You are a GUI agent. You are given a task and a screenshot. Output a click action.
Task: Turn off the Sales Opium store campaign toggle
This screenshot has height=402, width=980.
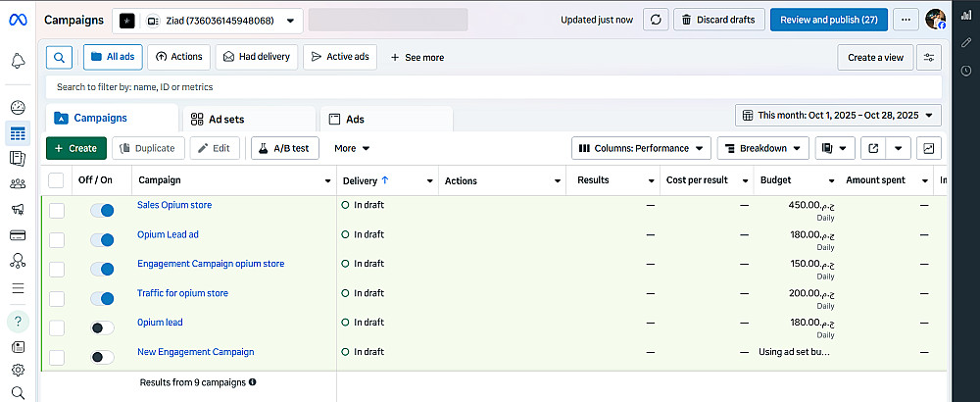[102, 210]
